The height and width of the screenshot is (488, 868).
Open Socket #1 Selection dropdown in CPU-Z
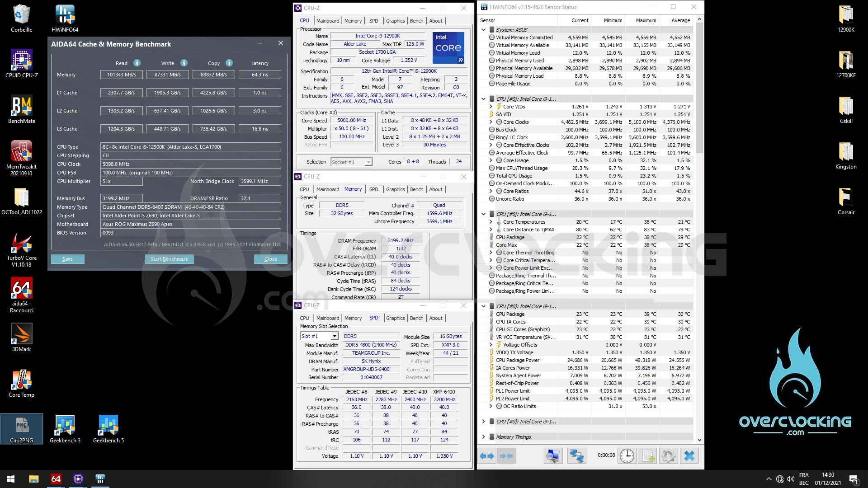tap(368, 162)
